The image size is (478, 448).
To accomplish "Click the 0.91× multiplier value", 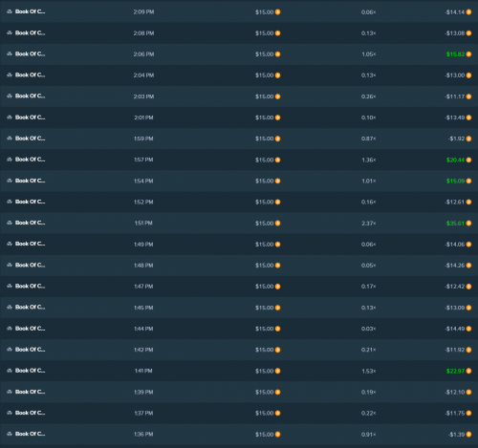I will pos(369,435).
